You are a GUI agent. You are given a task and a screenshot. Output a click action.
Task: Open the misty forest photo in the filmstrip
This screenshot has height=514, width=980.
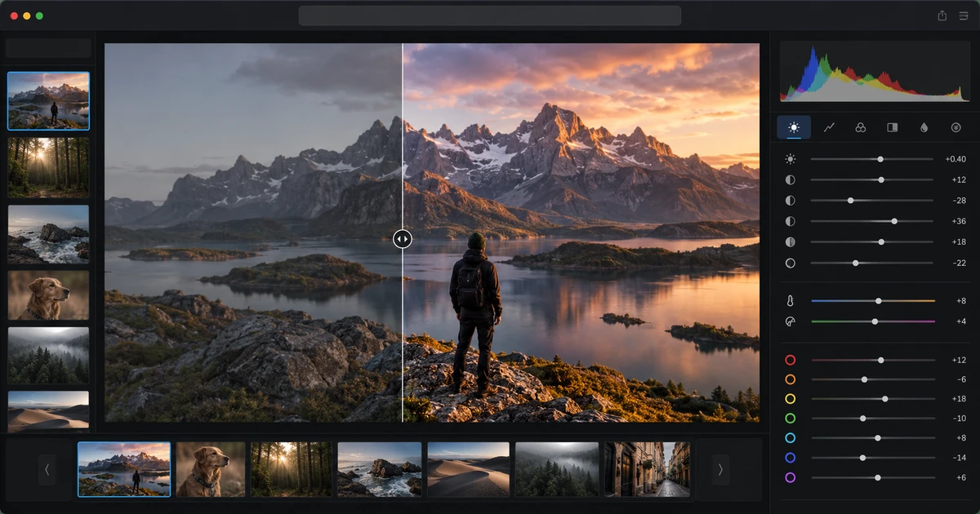[557, 470]
